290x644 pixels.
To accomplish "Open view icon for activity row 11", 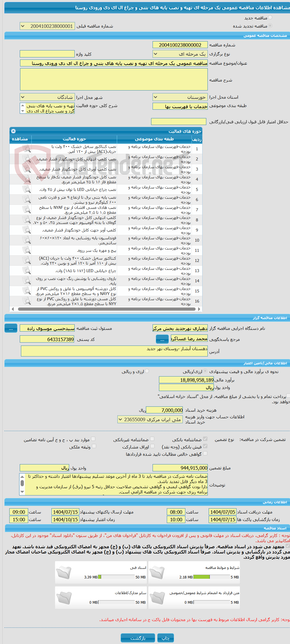I will coord(26,250).
